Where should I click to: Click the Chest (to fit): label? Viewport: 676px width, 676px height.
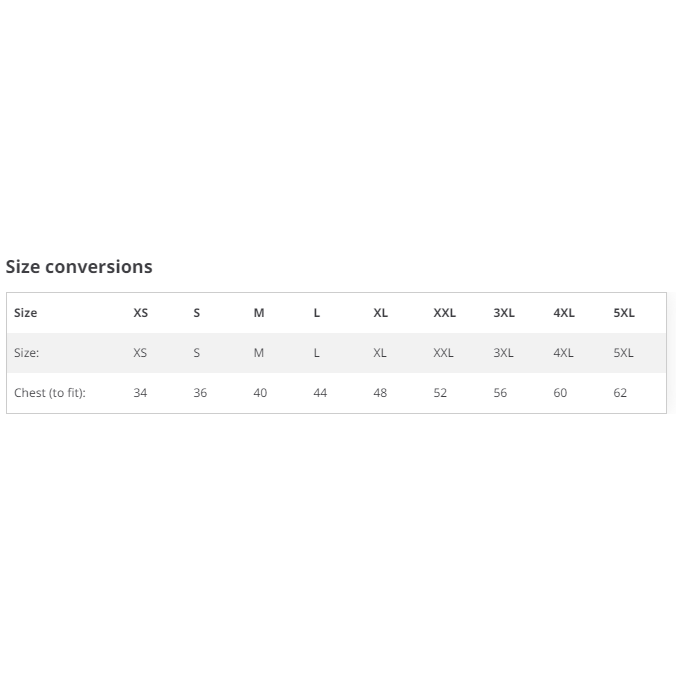pyautogui.click(x=50, y=393)
